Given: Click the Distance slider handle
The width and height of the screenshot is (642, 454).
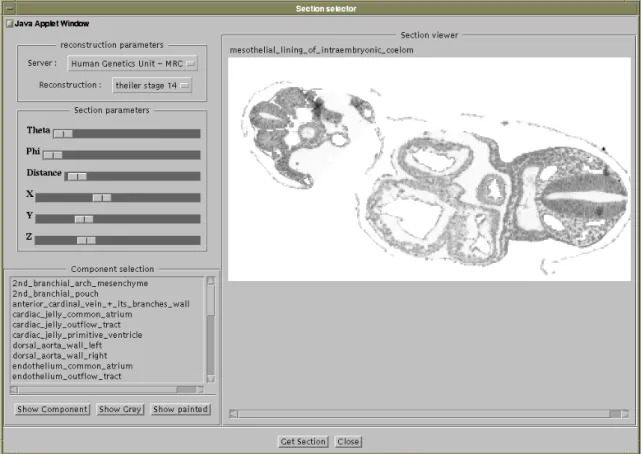Looking at the screenshot, I should click(77, 176).
